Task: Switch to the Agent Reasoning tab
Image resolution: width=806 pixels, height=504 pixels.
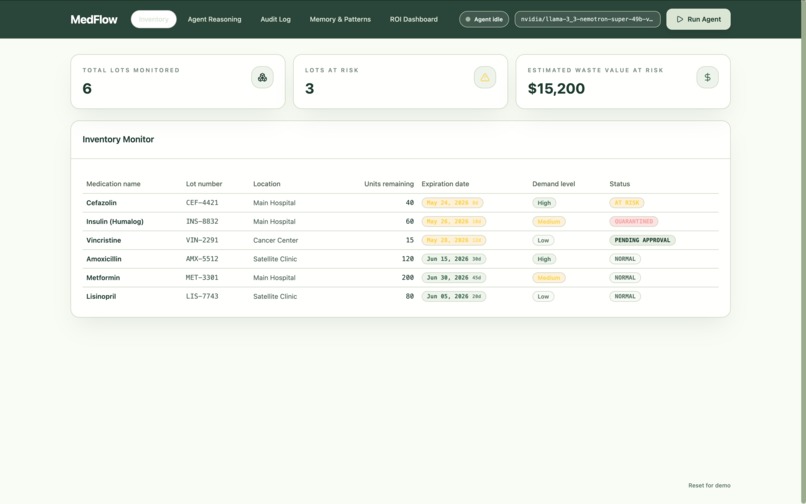Action: pyautogui.click(x=214, y=19)
